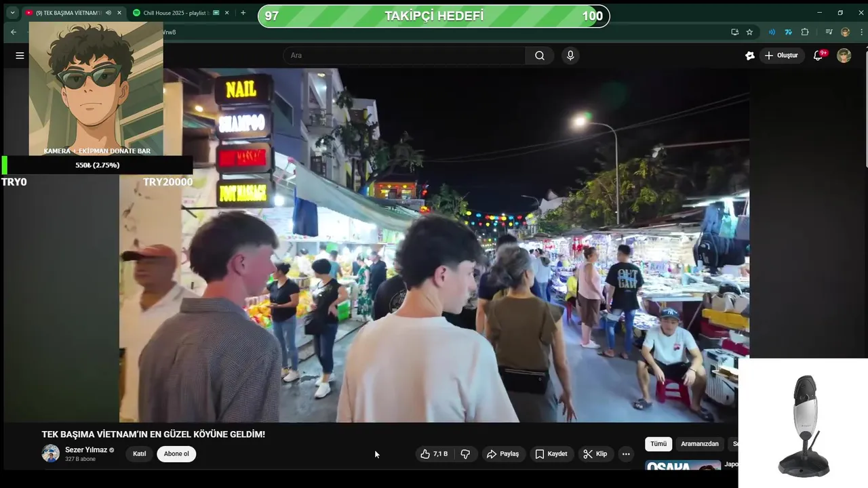
Task: Click the YouTube sparkle icon beside Oluştur
Action: (749, 56)
